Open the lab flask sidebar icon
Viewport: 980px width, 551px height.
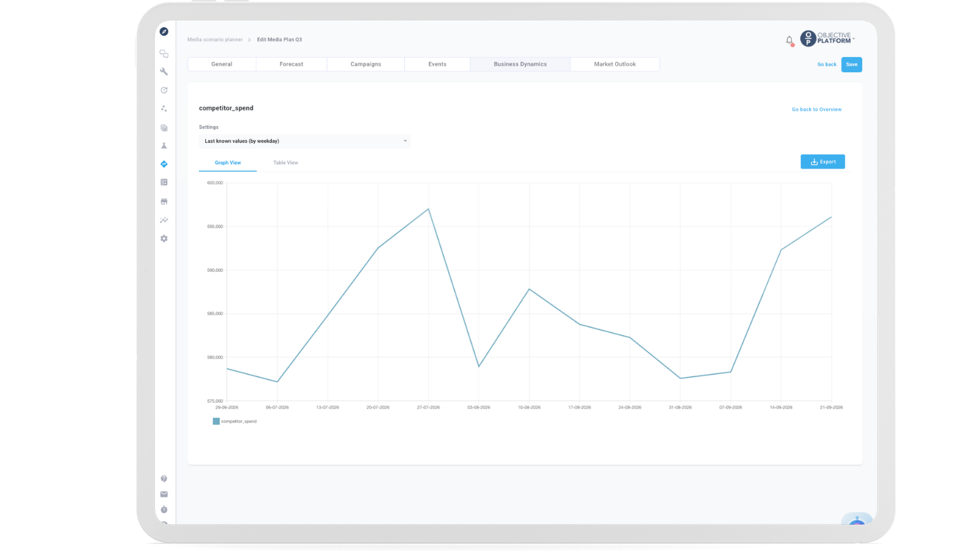(164, 146)
